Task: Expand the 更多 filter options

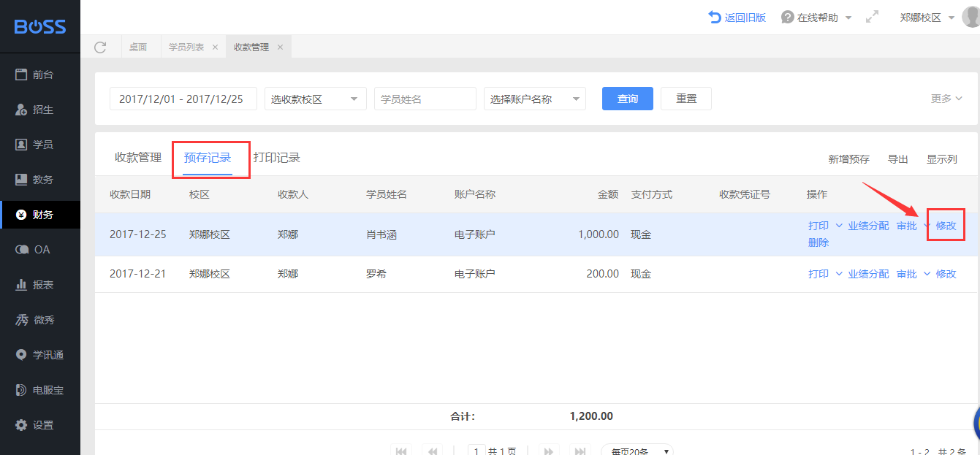Action: tap(946, 99)
